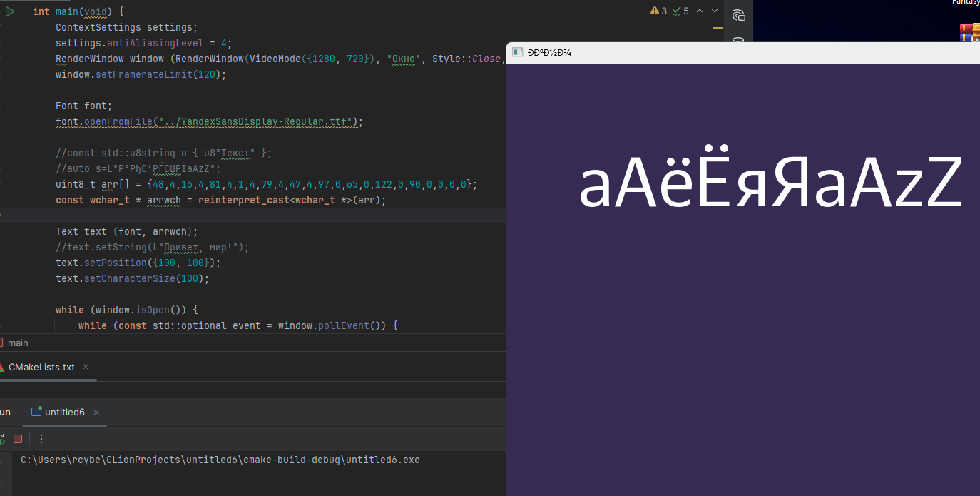Click the text.setPosition({100, 100}) line
This screenshot has height=496, width=980.
(138, 263)
